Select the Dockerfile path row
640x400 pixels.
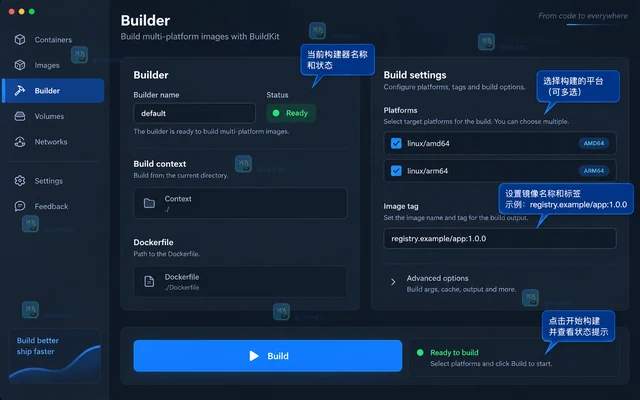[x=240, y=281]
